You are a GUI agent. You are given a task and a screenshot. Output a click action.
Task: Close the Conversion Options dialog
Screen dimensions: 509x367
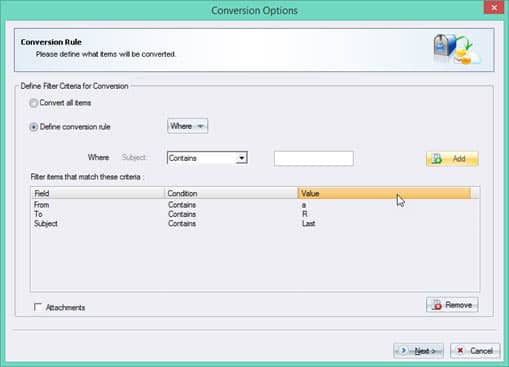click(494, 7)
